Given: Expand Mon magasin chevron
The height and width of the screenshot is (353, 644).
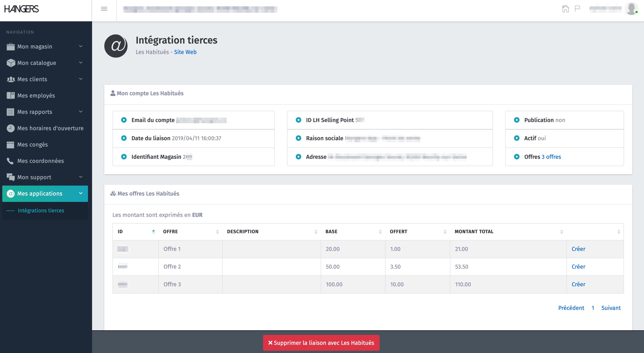Looking at the screenshot, I should coord(81,46).
